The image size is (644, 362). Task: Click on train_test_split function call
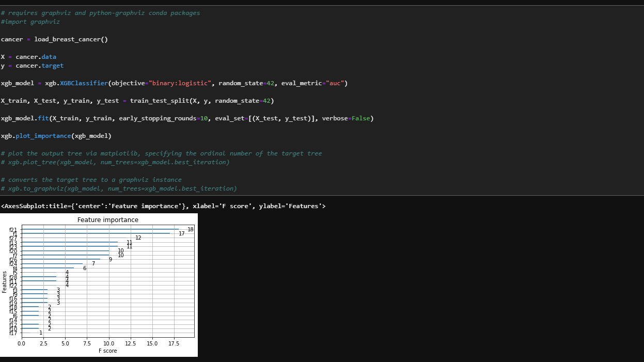tap(159, 101)
